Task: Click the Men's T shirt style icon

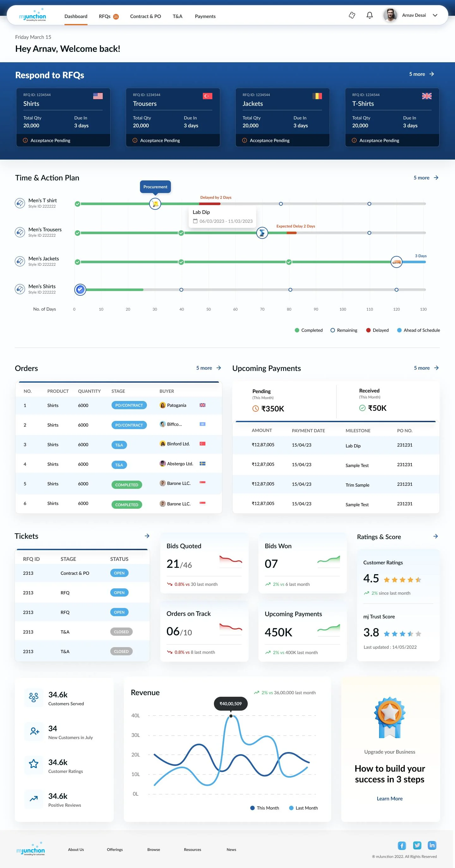Action: tap(20, 203)
